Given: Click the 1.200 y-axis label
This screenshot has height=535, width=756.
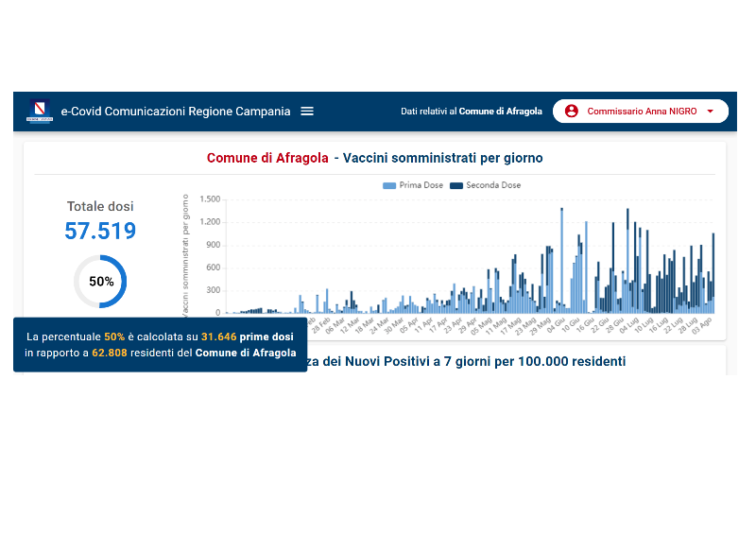Looking at the screenshot, I should tap(210, 222).
